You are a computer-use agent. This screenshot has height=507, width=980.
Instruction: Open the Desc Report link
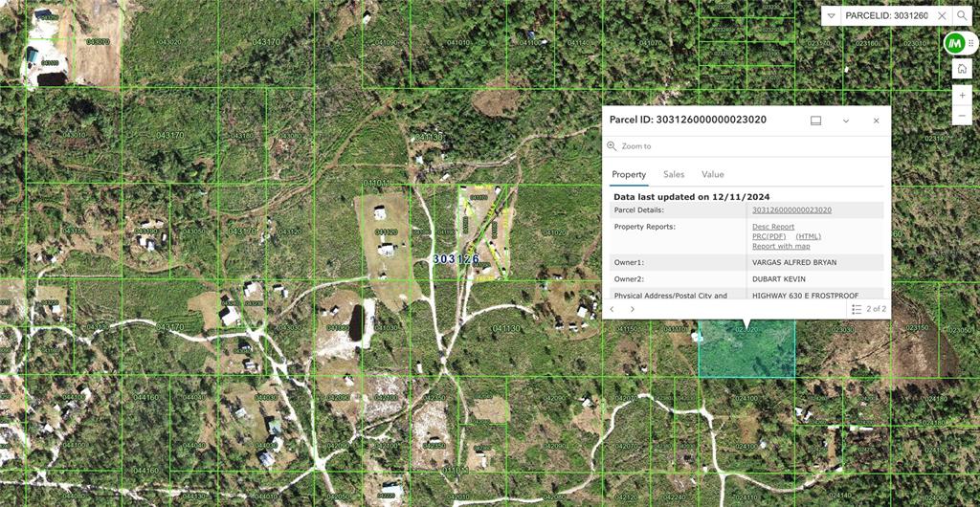[772, 227]
